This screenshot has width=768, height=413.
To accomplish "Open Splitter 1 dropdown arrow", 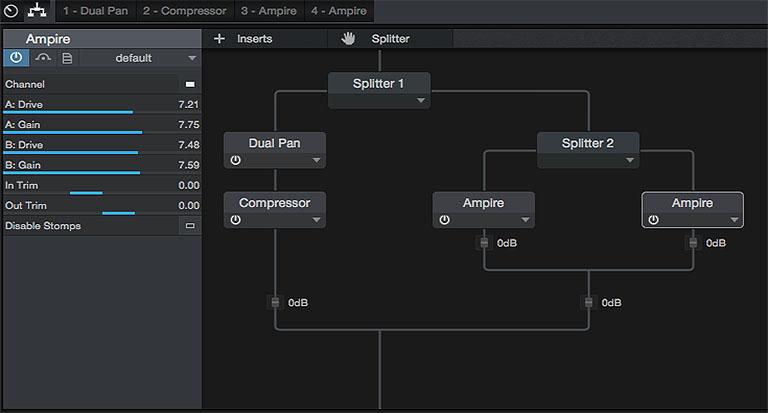I will point(421,100).
